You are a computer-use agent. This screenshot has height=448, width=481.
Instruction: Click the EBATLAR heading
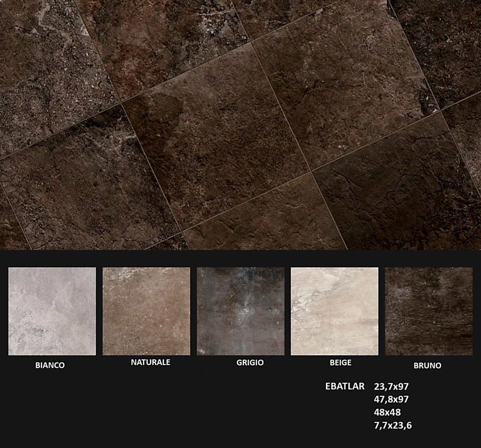345,386
